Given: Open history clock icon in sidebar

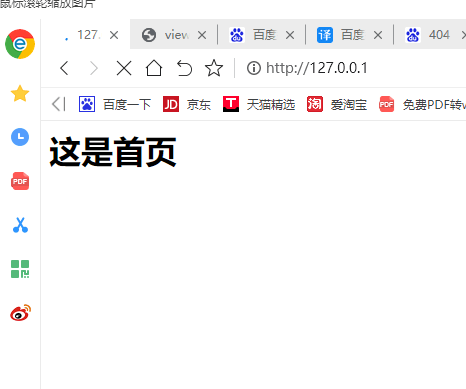Looking at the screenshot, I should [20, 137].
